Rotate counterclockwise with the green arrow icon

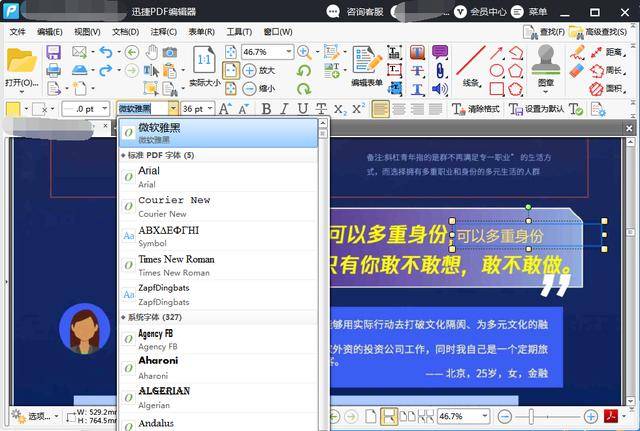304,71
